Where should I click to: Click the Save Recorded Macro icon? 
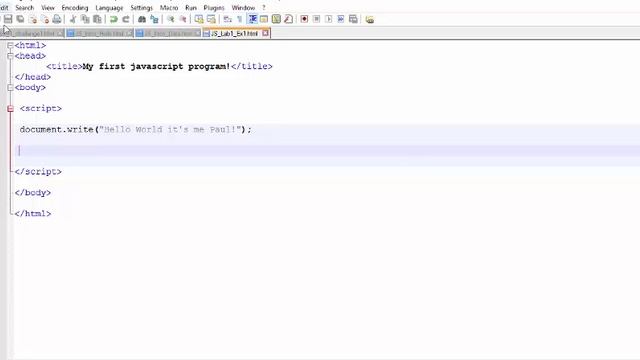pyautogui.click(x=353, y=19)
